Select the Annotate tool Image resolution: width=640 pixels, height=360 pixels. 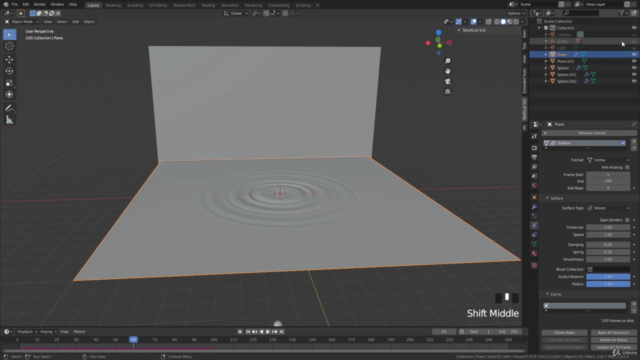[9, 108]
